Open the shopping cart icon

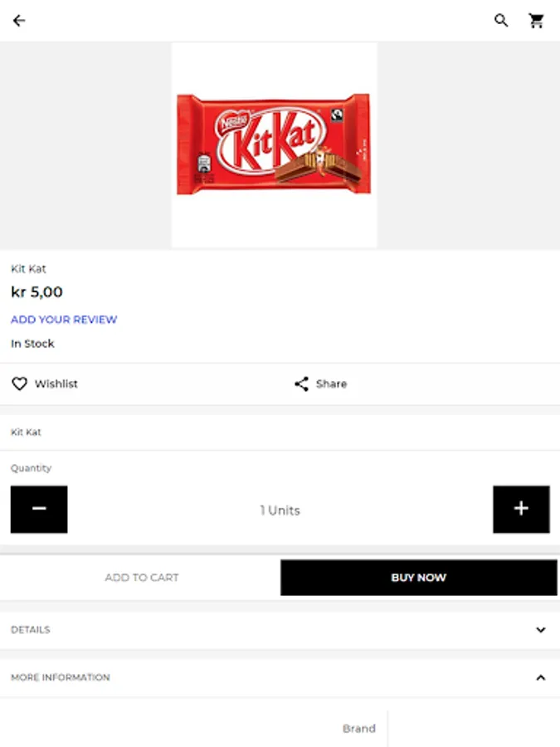pos(537,21)
